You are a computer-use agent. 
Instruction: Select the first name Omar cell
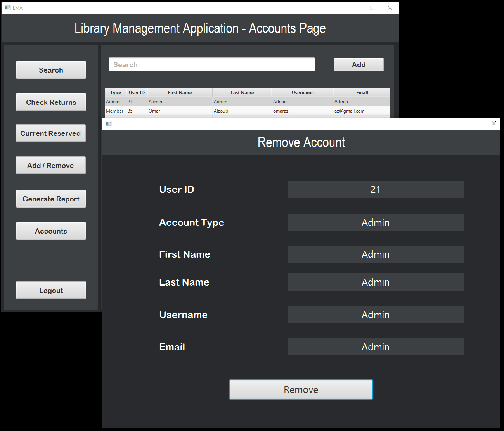[x=180, y=111]
